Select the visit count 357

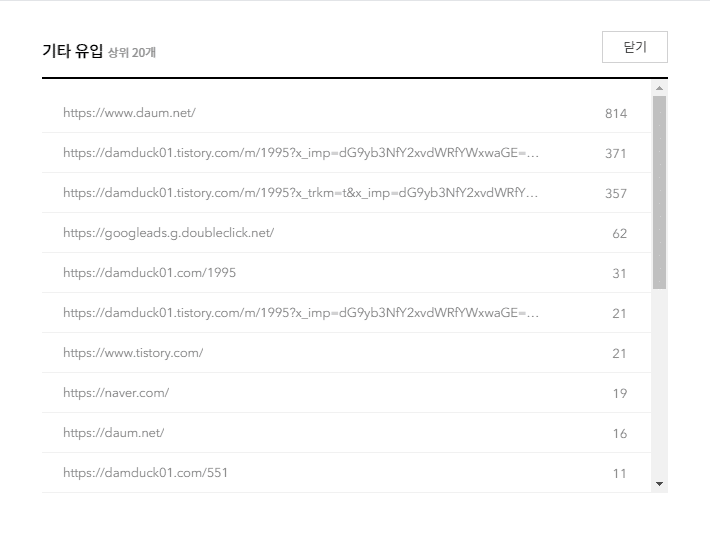point(616,193)
